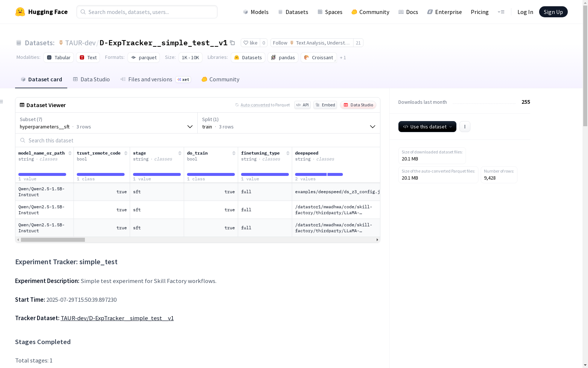Expand the Subset hyperparameters__sft dropdown
The width and height of the screenshot is (588, 368).
(107, 123)
